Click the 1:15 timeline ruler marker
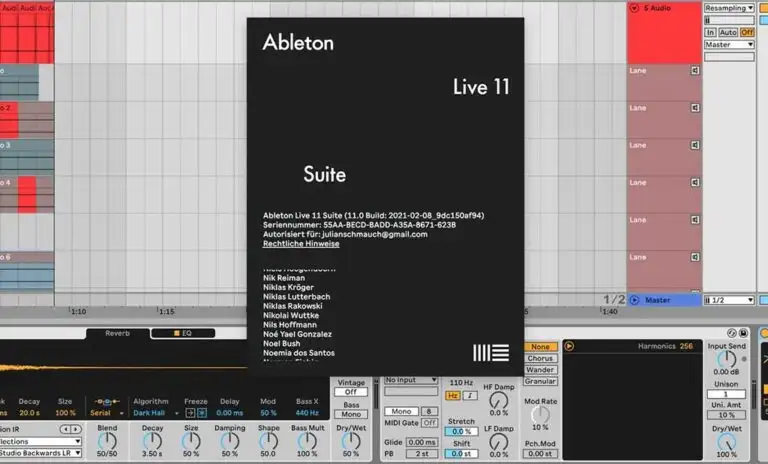The width and height of the screenshot is (768, 464). tap(167, 312)
